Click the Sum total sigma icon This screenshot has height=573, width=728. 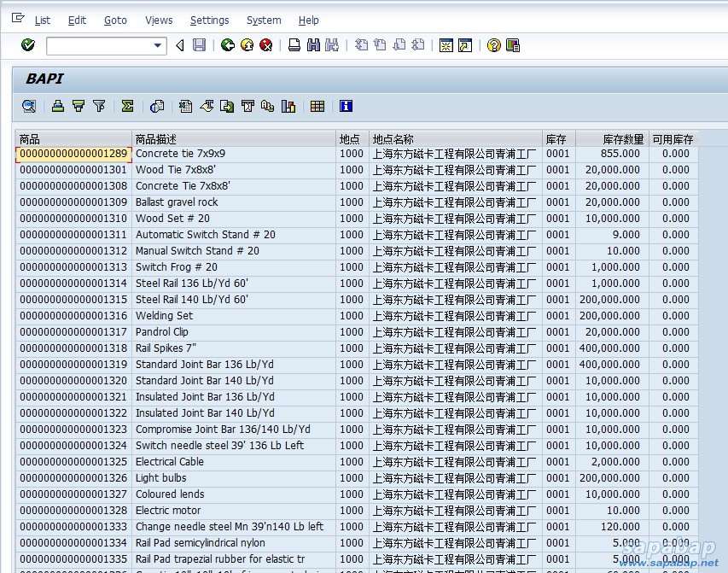(127, 106)
